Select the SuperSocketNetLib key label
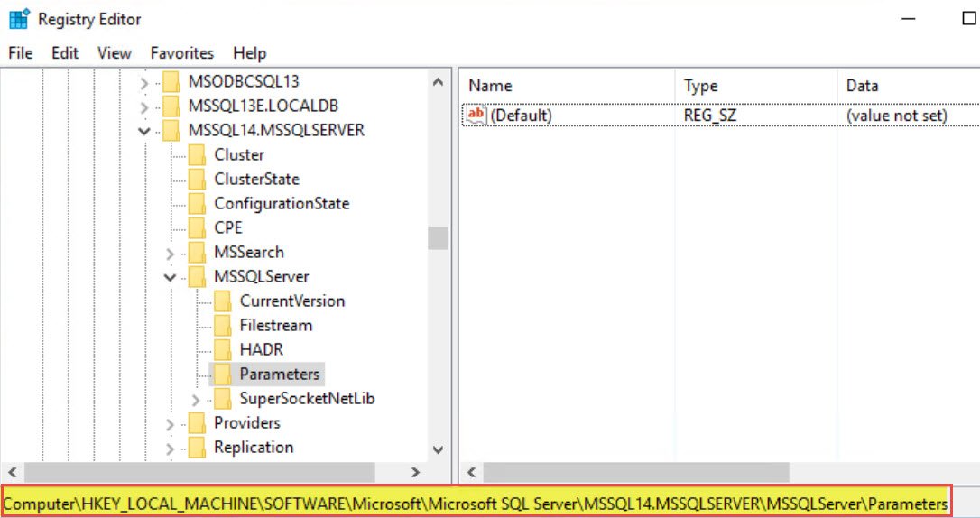Viewport: 980px width, 518px height. point(307,398)
